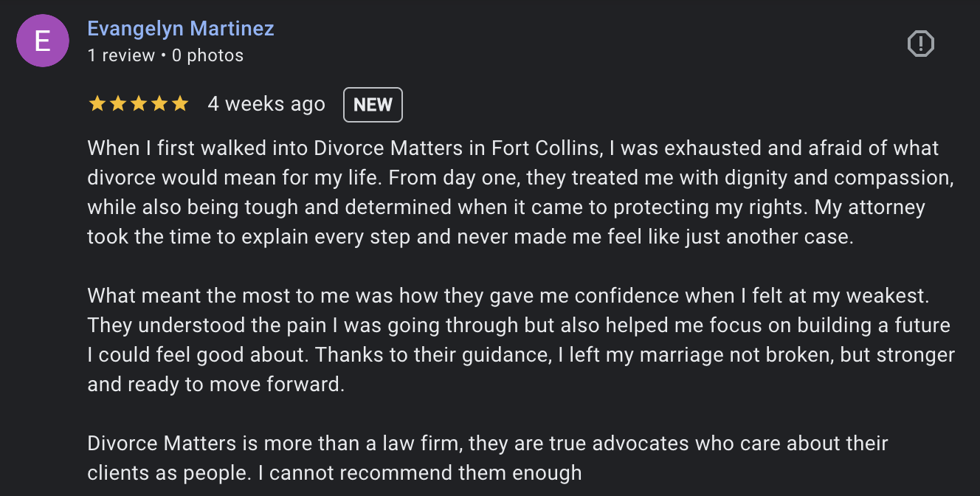Click the second star in the rating

point(117,104)
